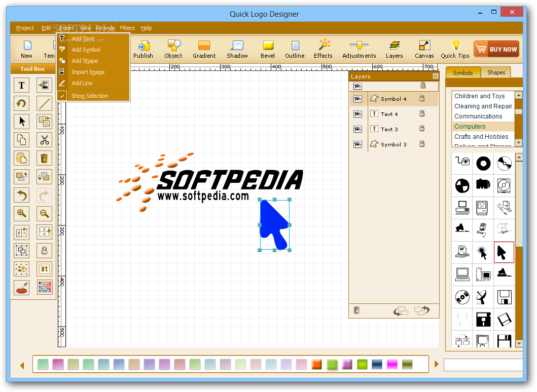Toggle lock on Text 3 layer
Image resolution: width=537 pixels, height=392 pixels.
[422, 128]
